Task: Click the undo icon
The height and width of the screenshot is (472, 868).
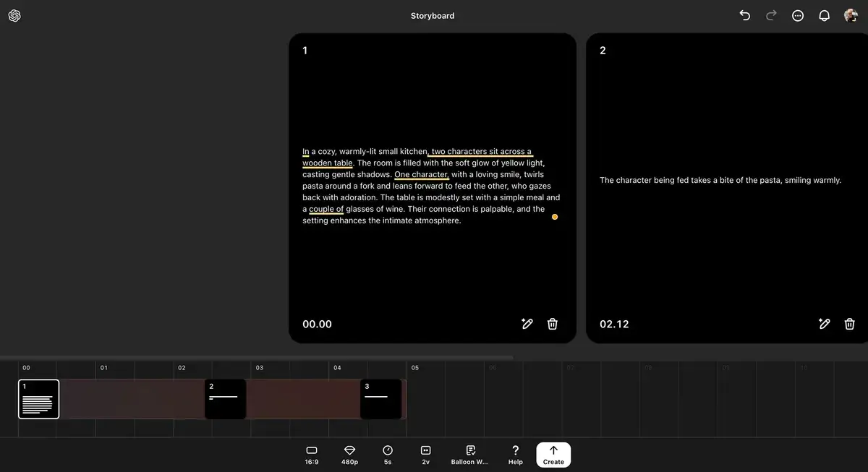Action: pyautogui.click(x=744, y=14)
